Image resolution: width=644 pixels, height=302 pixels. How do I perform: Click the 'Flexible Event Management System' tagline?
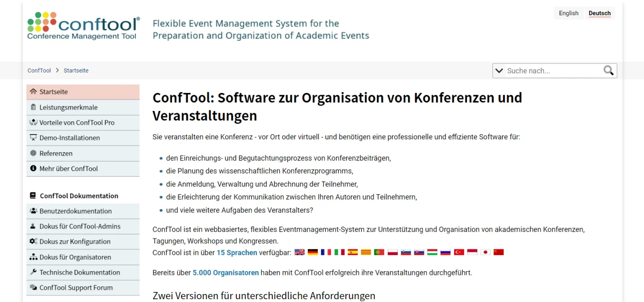coord(261,29)
